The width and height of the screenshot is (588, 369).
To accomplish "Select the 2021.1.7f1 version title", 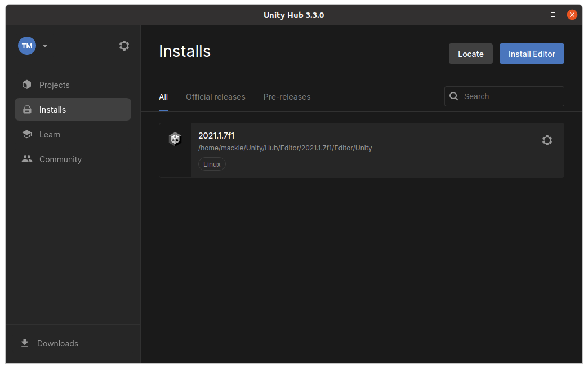I will coord(216,135).
